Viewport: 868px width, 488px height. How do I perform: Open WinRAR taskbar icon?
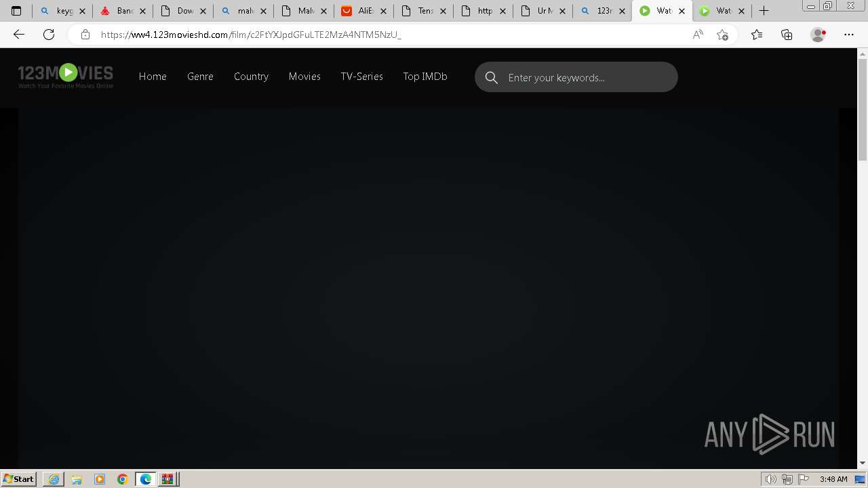168,479
